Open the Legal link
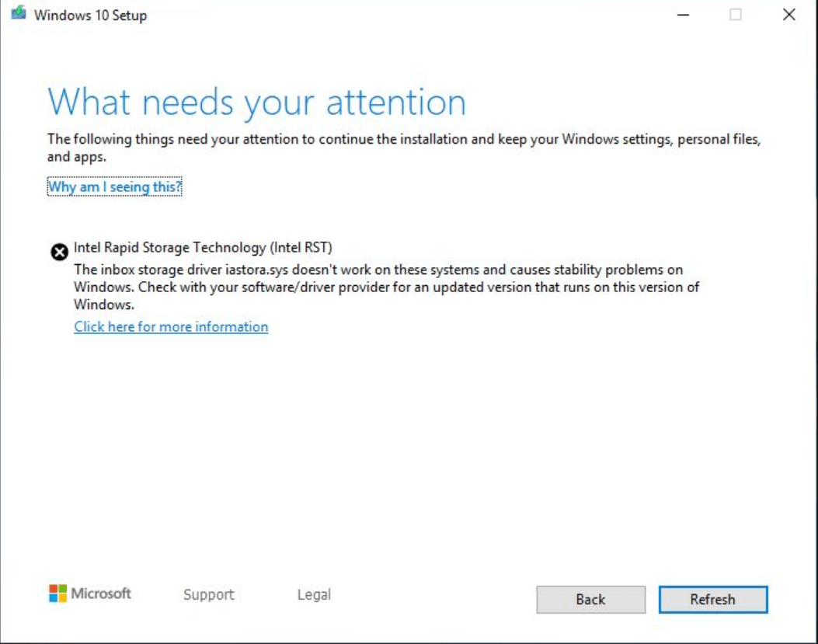Image resolution: width=818 pixels, height=644 pixels. tap(314, 594)
